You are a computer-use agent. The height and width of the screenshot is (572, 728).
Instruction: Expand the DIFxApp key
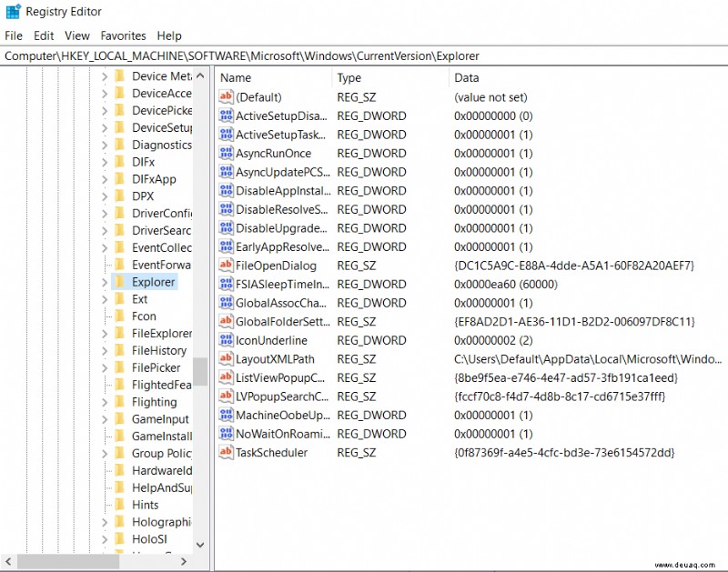click(x=105, y=179)
